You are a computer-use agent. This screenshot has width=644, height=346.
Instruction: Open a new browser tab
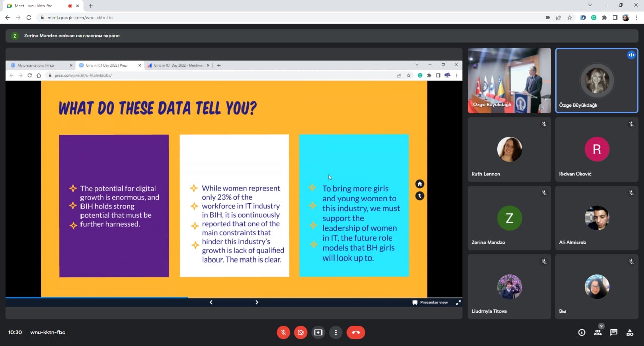pos(91,6)
